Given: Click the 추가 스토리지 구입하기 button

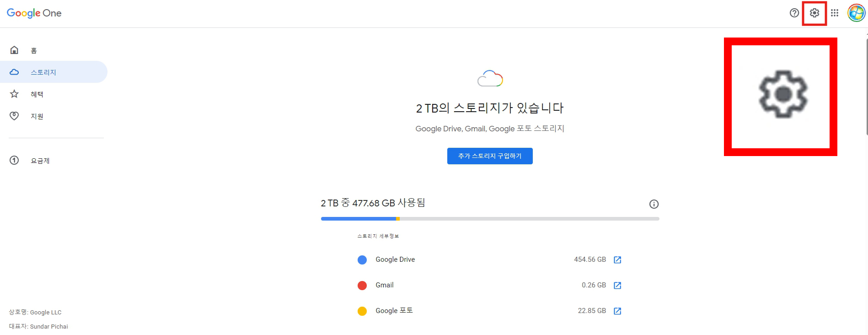Looking at the screenshot, I should point(490,156).
